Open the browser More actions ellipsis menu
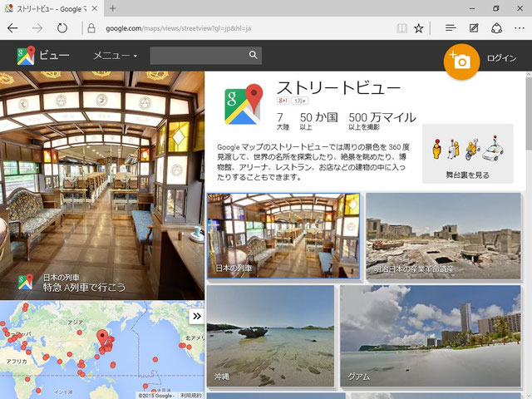Image resolution: width=532 pixels, height=399 pixels. coord(520,28)
